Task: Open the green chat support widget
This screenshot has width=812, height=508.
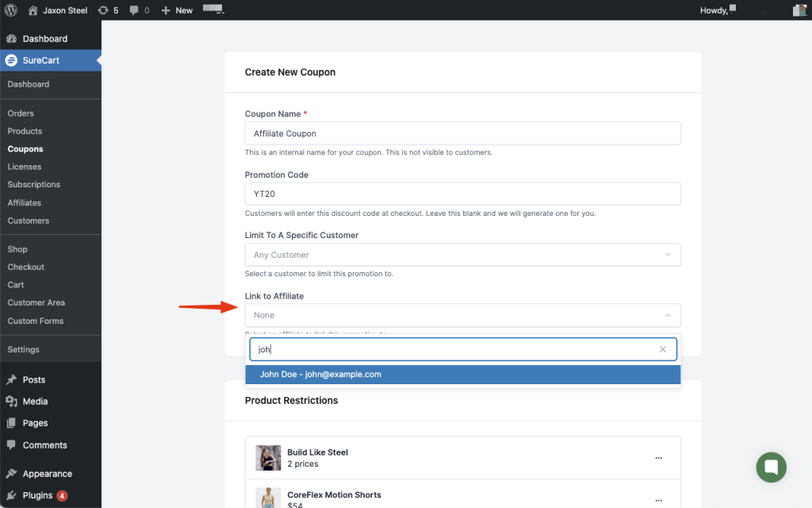Action: [x=771, y=467]
